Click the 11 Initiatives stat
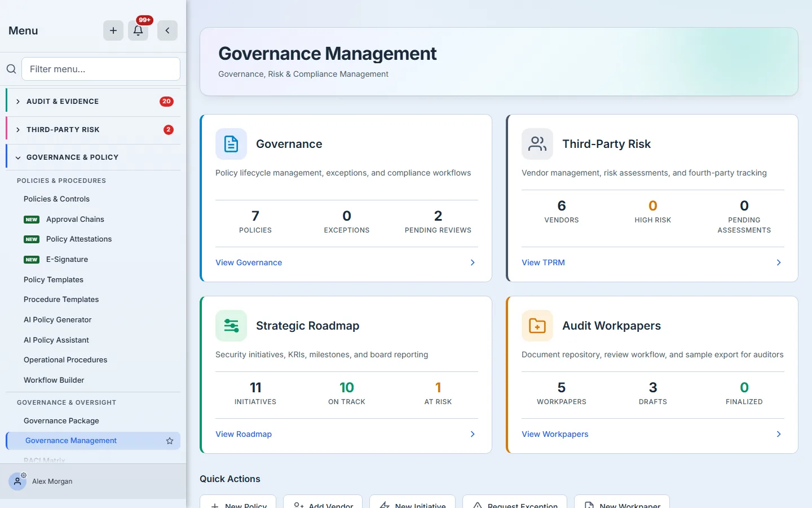Image resolution: width=812 pixels, height=508 pixels. pyautogui.click(x=255, y=393)
